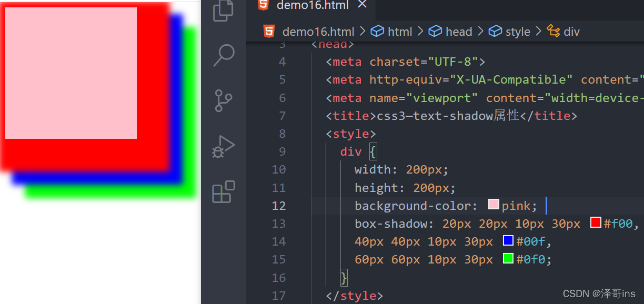This screenshot has height=304, width=644.
Task: Click the HTML5 icon in breadcrumb
Action: point(269,31)
